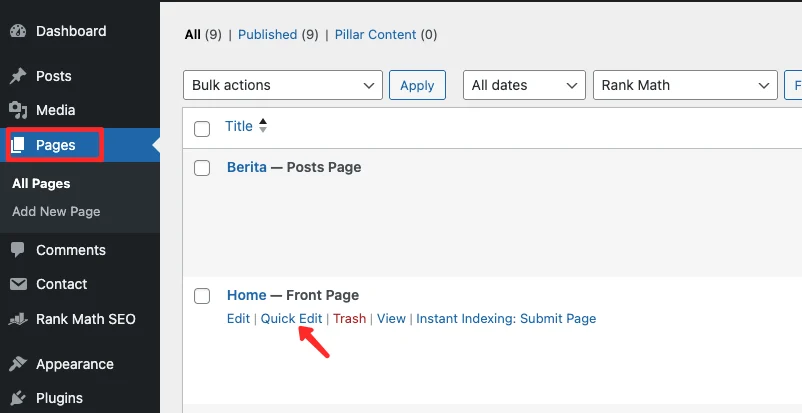Screen dimensions: 802x413
Task: Open the Bulk actions dropdown
Action: [283, 85]
